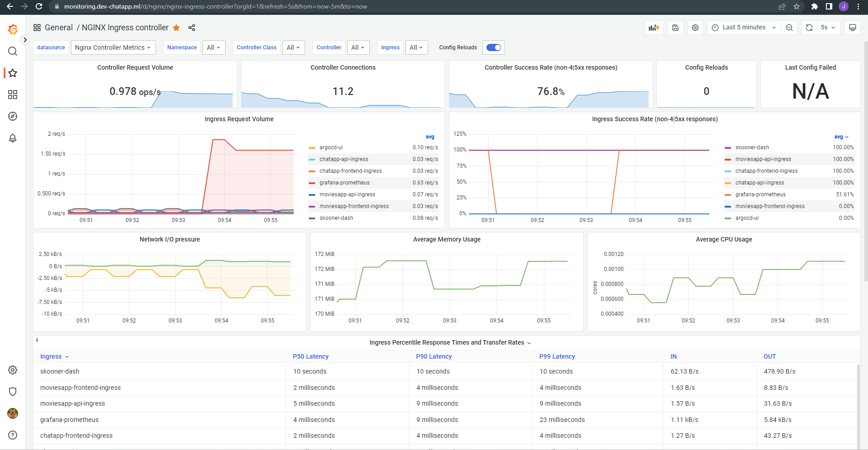Open the Namespace All dropdown
Screen dimensions: 868x450
213,47
